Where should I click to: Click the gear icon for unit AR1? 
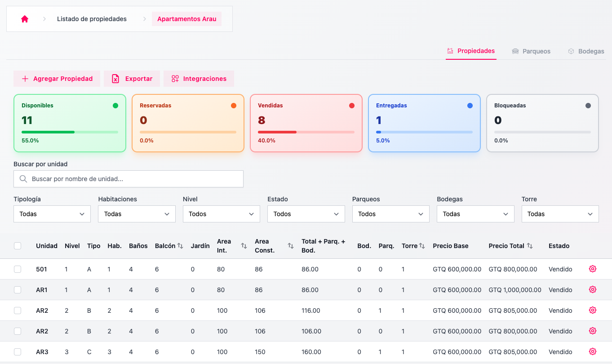(x=592, y=289)
